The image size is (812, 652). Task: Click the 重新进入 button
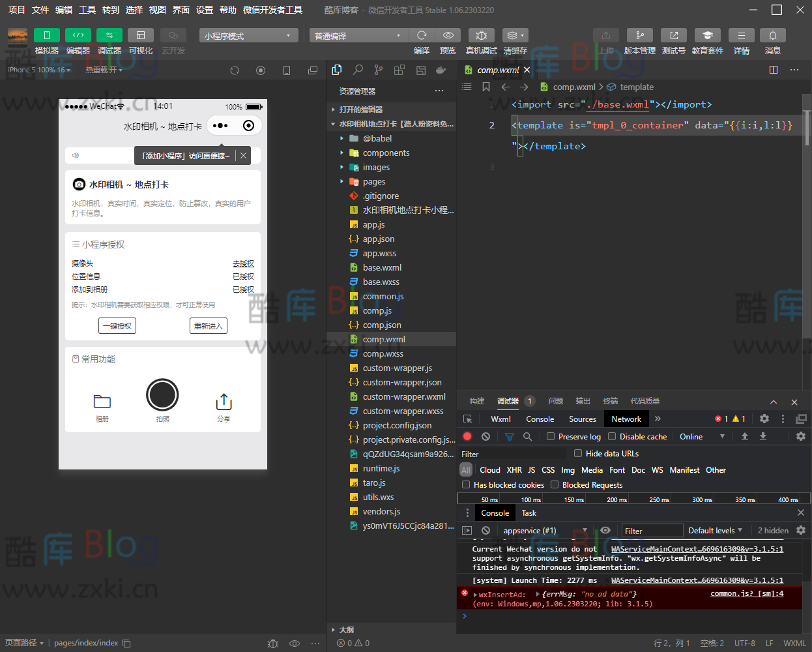click(209, 325)
